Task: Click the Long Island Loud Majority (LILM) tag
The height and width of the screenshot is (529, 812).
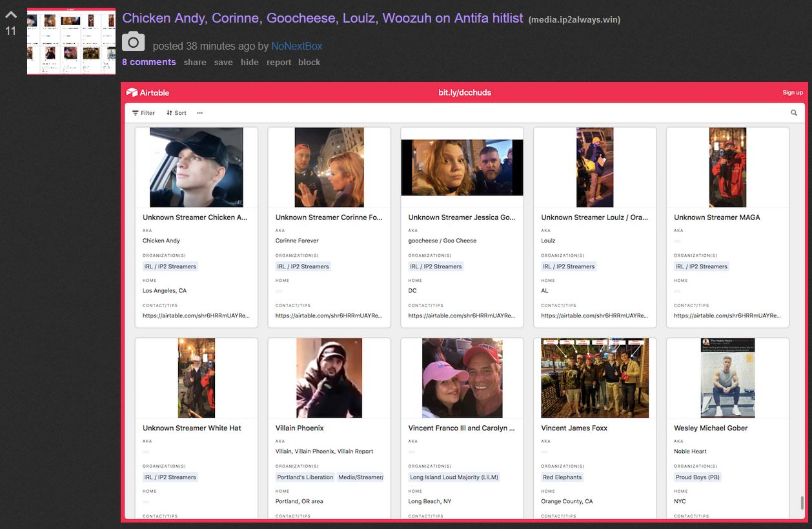Action: coord(454,477)
